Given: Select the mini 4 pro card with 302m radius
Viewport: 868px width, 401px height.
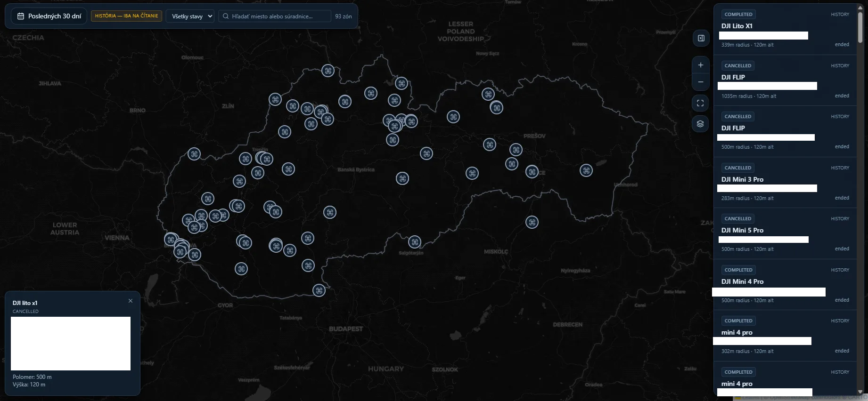Looking at the screenshot, I should pos(785,336).
